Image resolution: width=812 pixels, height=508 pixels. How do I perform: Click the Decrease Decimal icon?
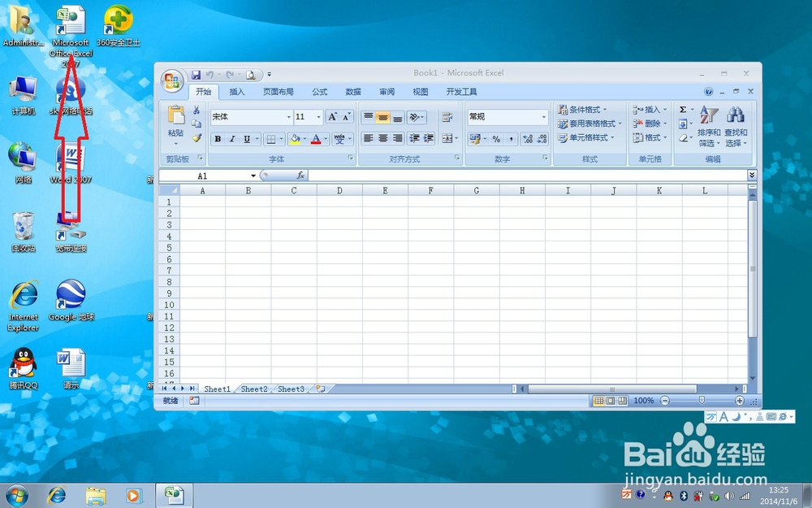(542, 138)
